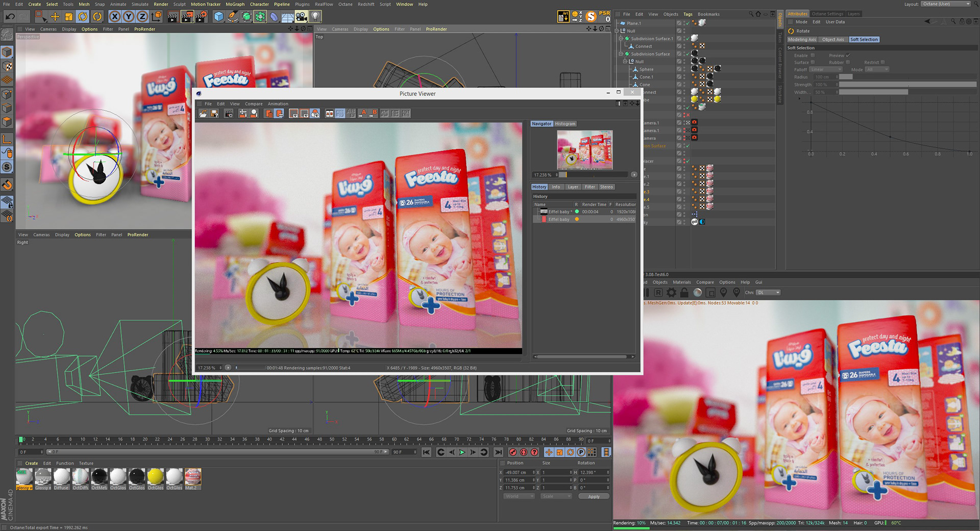Click Picture Viewer Set A icon

[x=363, y=114]
